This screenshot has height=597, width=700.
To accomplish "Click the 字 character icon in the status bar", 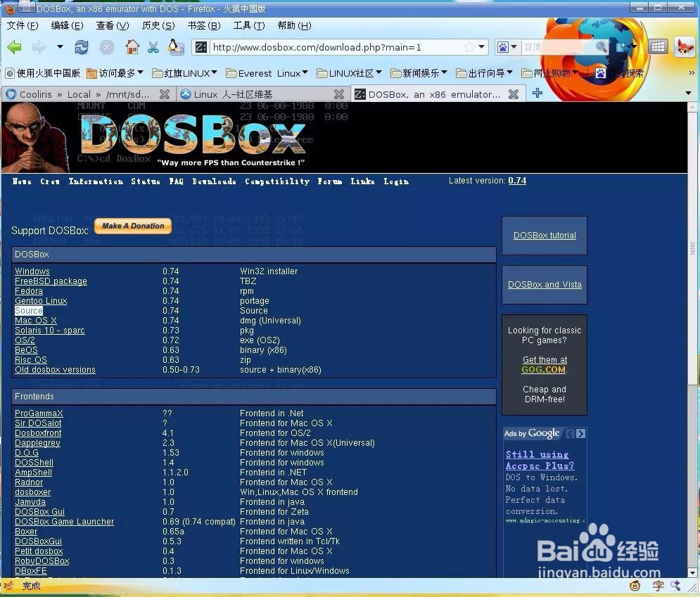I will click(x=657, y=585).
